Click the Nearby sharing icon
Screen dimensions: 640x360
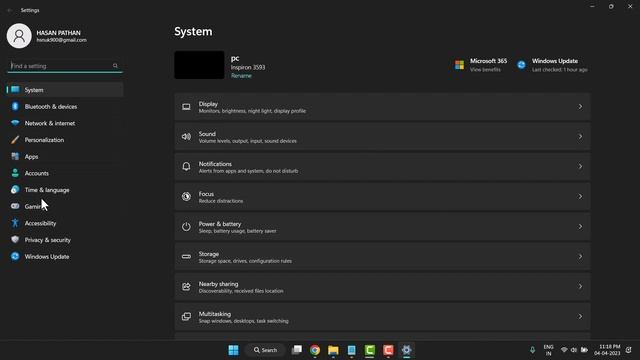point(186,287)
